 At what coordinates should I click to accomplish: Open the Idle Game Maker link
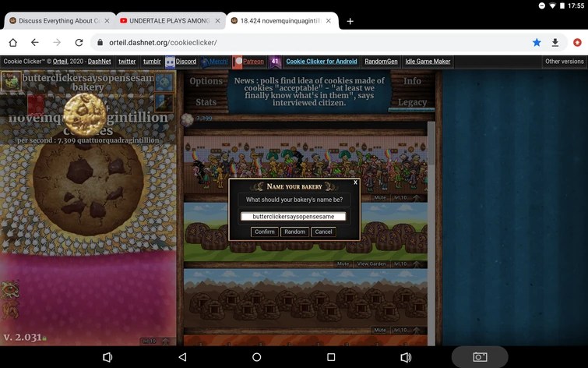tap(428, 62)
